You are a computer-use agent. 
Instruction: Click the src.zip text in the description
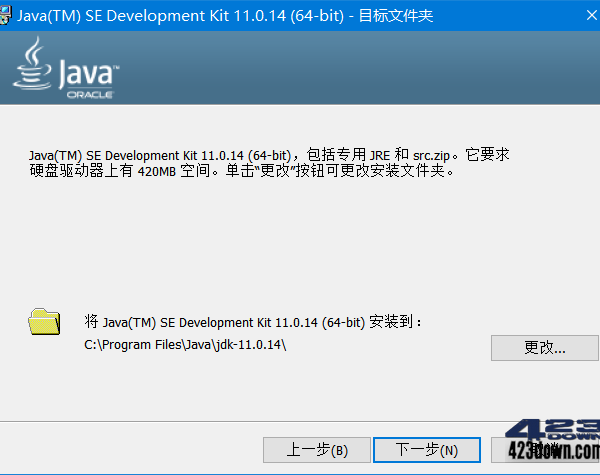coord(437,155)
